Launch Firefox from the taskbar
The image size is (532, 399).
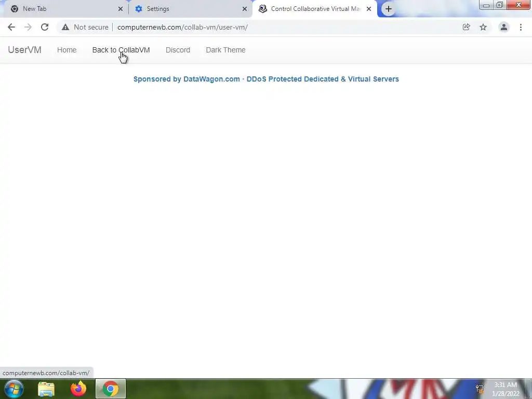(x=78, y=389)
